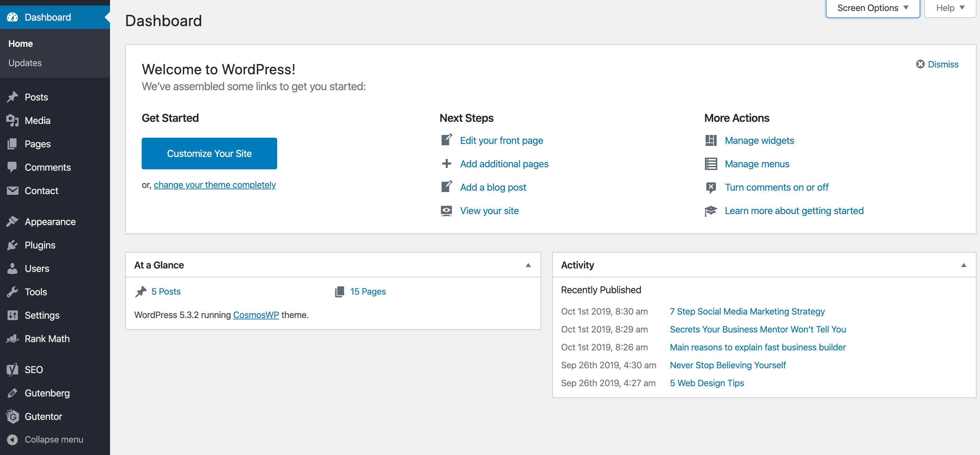980x455 pixels.
Task: Open the View your site link
Action: coord(489,211)
